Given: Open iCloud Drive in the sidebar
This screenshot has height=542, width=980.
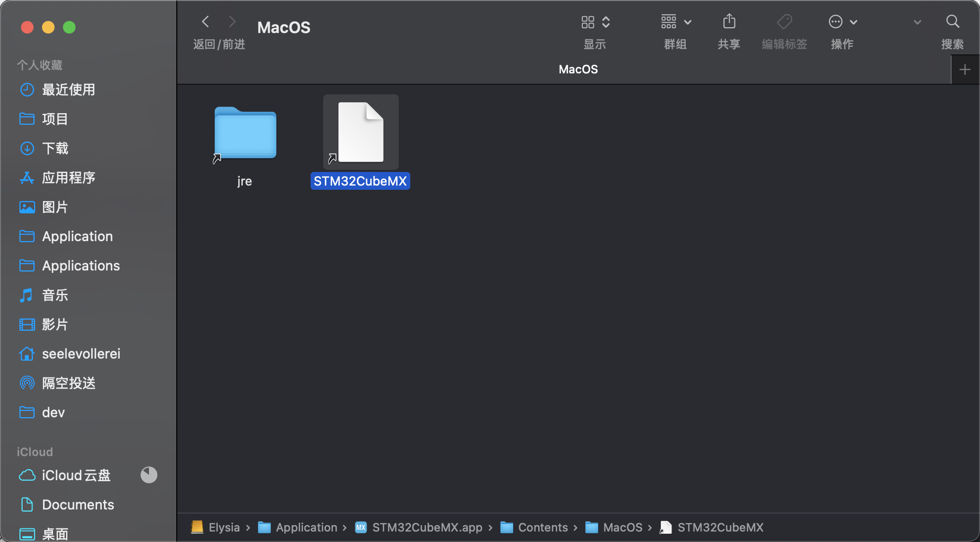Looking at the screenshot, I should click(x=76, y=475).
